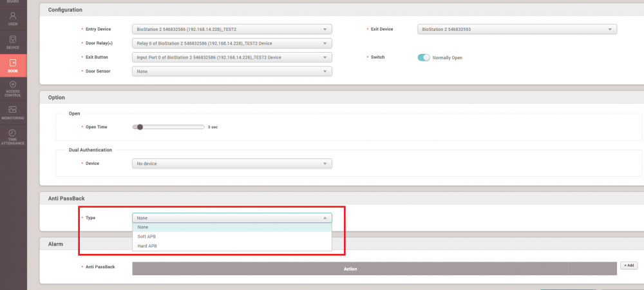This screenshot has height=290, width=644.
Task: Click the + Add alarm button
Action: 629,266
